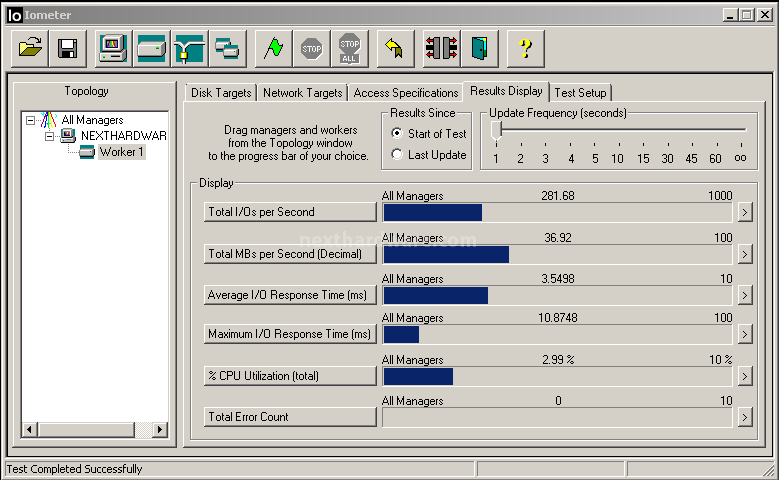Disconnect selected worker or manager icon
The height and width of the screenshot is (480, 779).
click(441, 49)
